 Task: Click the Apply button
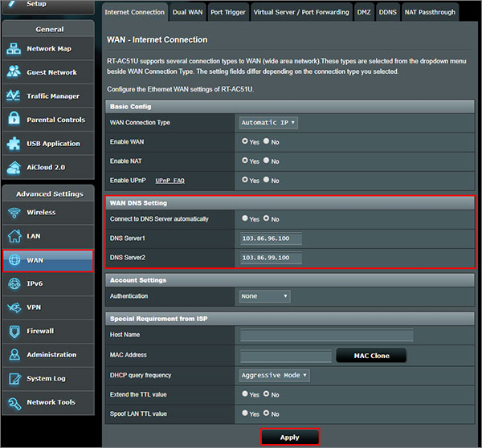click(289, 438)
